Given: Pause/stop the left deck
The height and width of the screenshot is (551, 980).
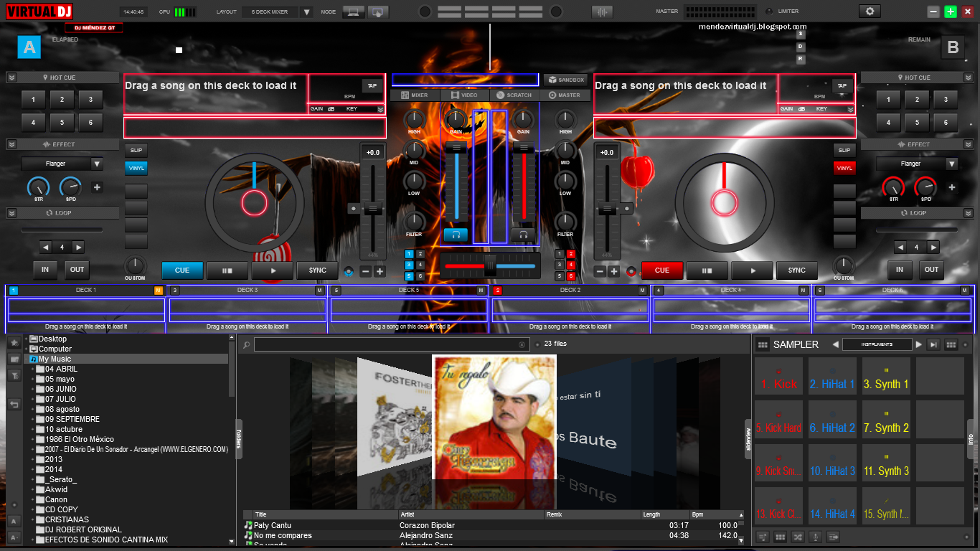Looking at the screenshot, I should point(227,270).
